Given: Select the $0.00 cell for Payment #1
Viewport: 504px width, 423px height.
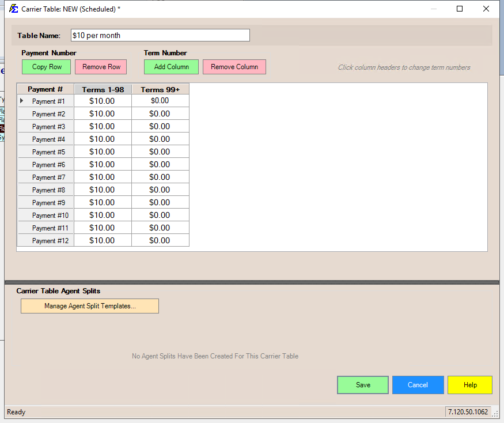Looking at the screenshot, I should pyautogui.click(x=160, y=101).
